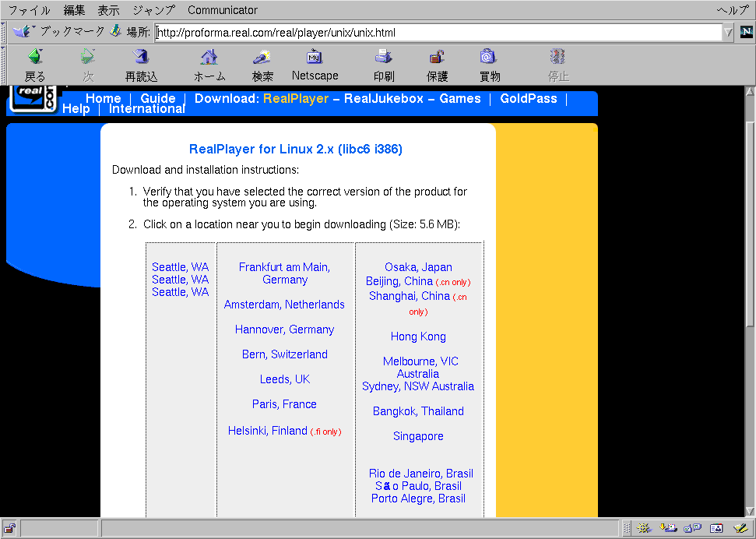Click the My Netscape toolbar button
Image resolution: width=756 pixels, height=539 pixels.
pos(315,65)
